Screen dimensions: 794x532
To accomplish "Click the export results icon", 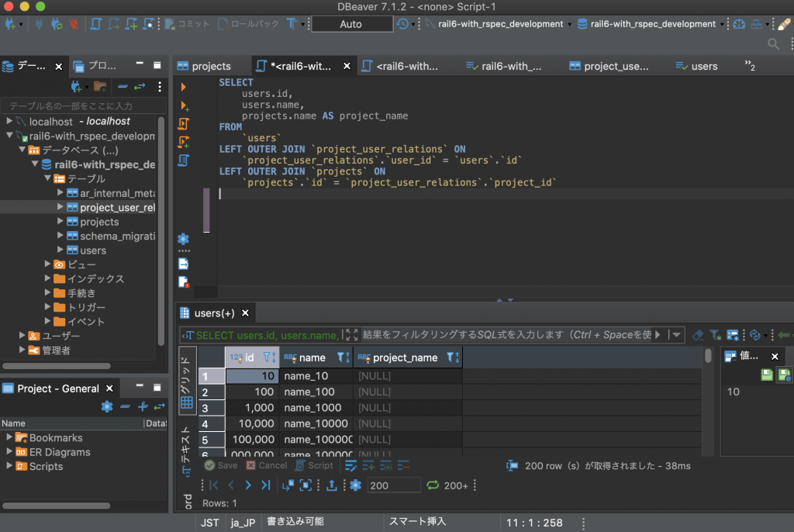I will click(332, 485).
